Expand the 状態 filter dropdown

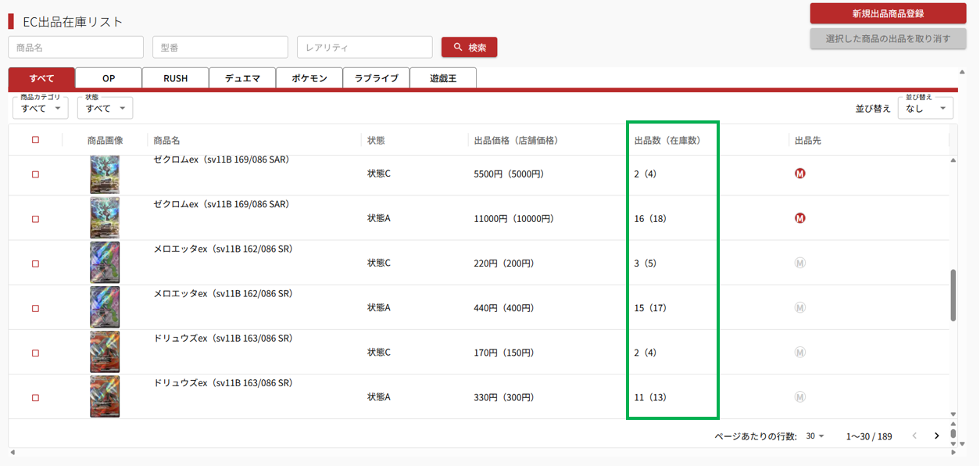(105, 109)
